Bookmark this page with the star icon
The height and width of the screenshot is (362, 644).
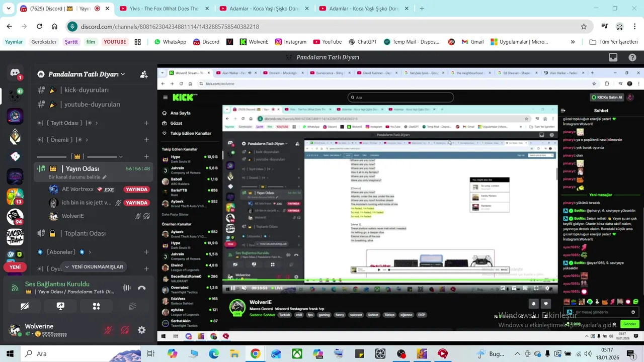pyautogui.click(x=584, y=27)
